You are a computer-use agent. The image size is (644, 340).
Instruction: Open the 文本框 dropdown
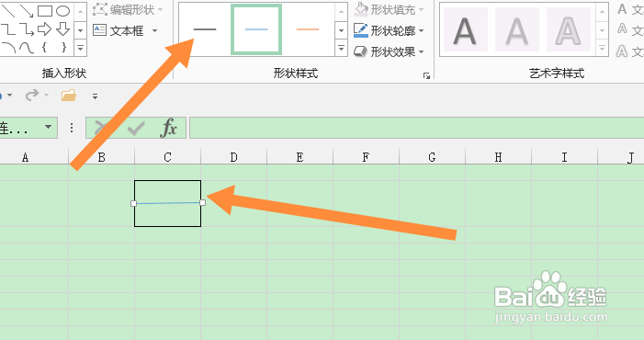tap(155, 30)
